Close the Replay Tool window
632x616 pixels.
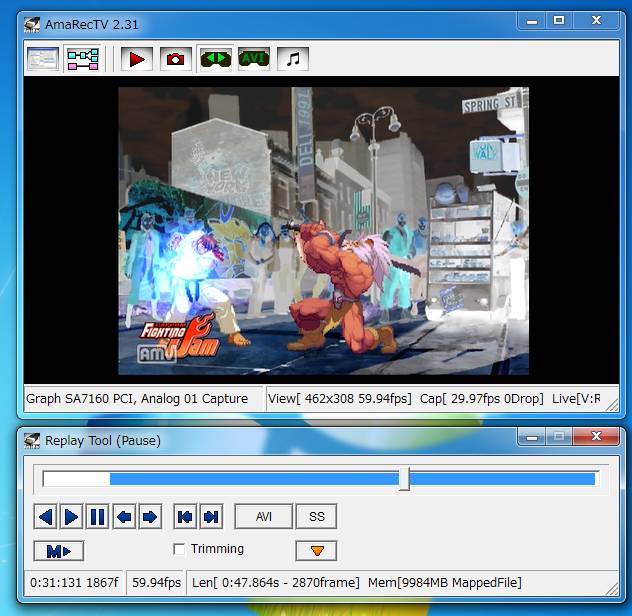(597, 436)
